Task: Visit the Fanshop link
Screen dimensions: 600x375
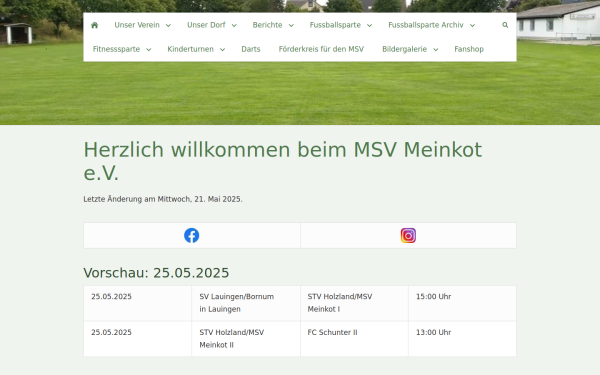Action: 469,49
